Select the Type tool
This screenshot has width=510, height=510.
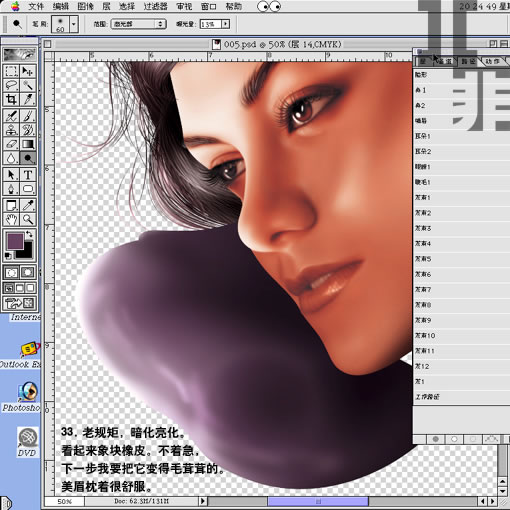[28, 175]
